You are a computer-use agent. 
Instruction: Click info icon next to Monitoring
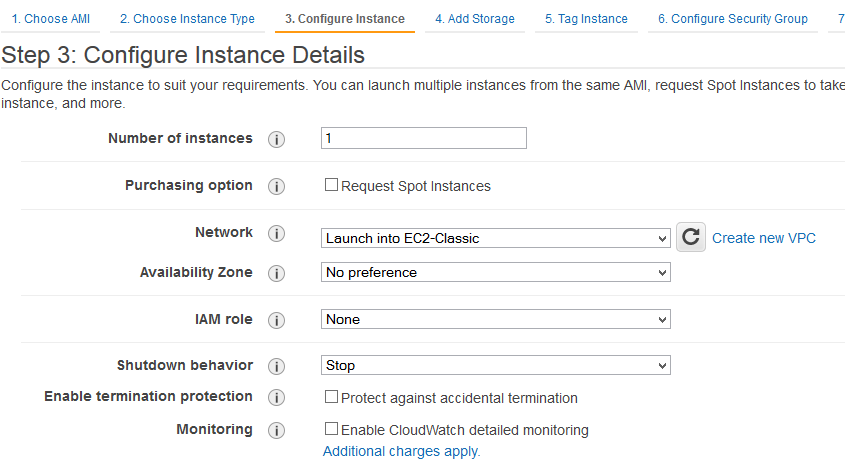coord(277,430)
